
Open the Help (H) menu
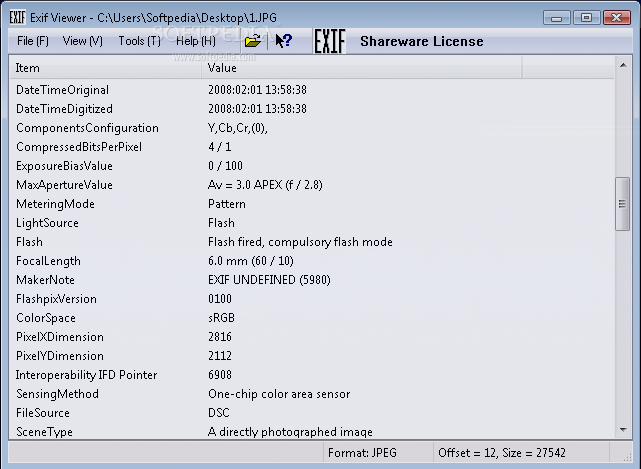tap(195, 41)
